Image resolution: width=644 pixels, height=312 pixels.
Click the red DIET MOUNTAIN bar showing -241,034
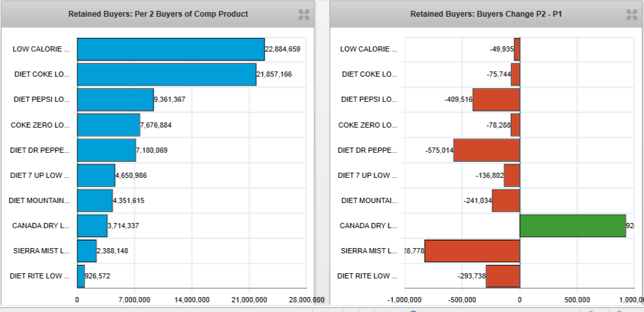coord(506,200)
